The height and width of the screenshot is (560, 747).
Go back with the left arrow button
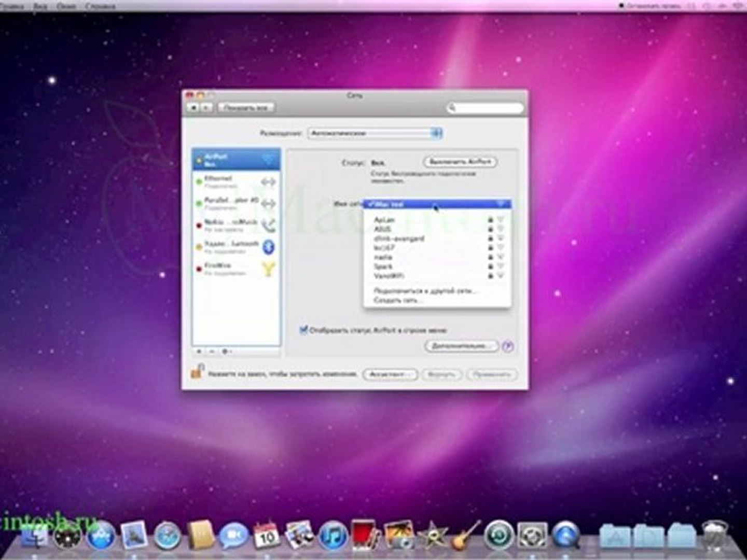click(x=193, y=107)
